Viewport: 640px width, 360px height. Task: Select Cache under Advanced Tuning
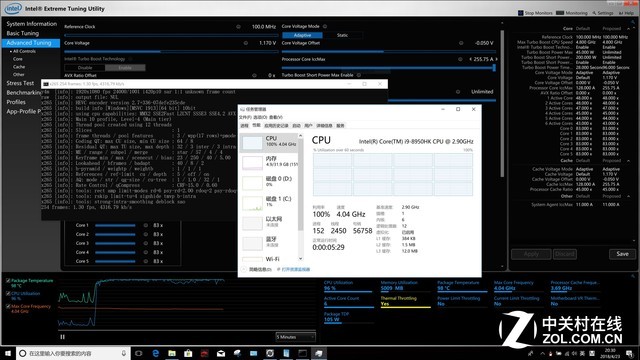[19, 67]
